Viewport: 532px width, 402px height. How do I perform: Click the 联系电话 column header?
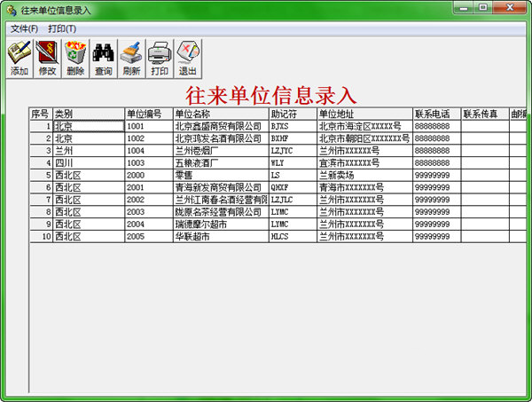point(436,114)
